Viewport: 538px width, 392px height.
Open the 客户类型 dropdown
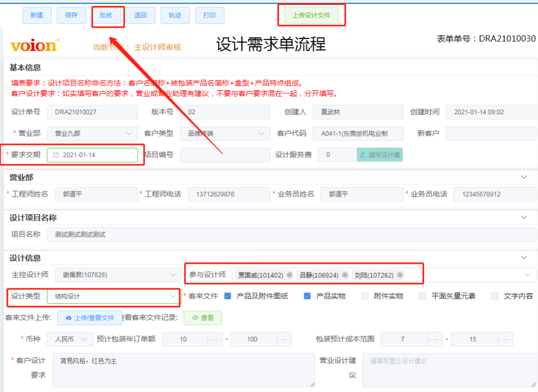point(225,133)
